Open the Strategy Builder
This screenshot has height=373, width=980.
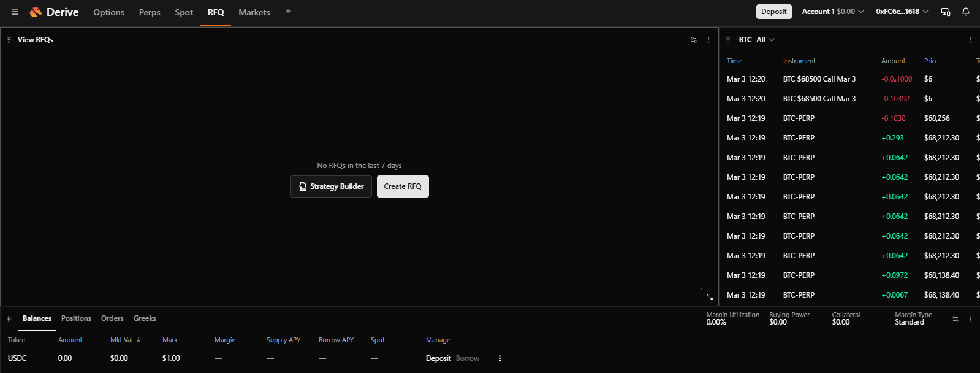click(x=331, y=186)
